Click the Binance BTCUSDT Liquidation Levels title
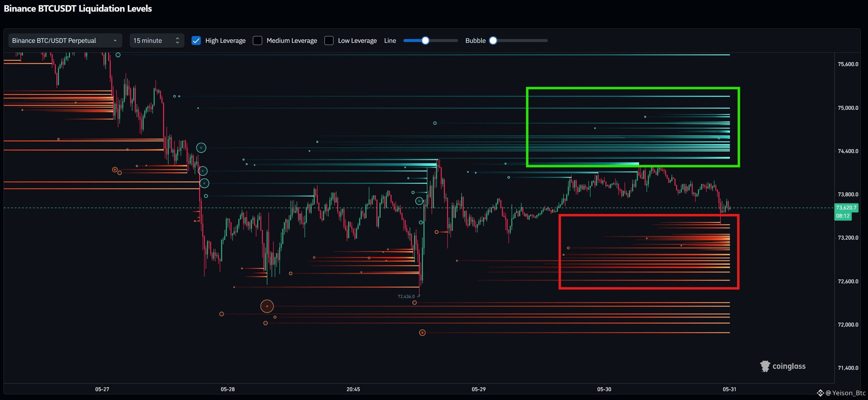Viewport: 868px width, 400px height. (x=78, y=8)
